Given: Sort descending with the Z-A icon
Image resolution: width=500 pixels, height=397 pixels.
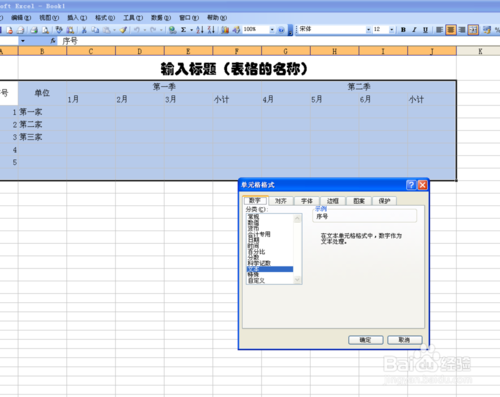Looking at the screenshot, I should pos(211,30).
